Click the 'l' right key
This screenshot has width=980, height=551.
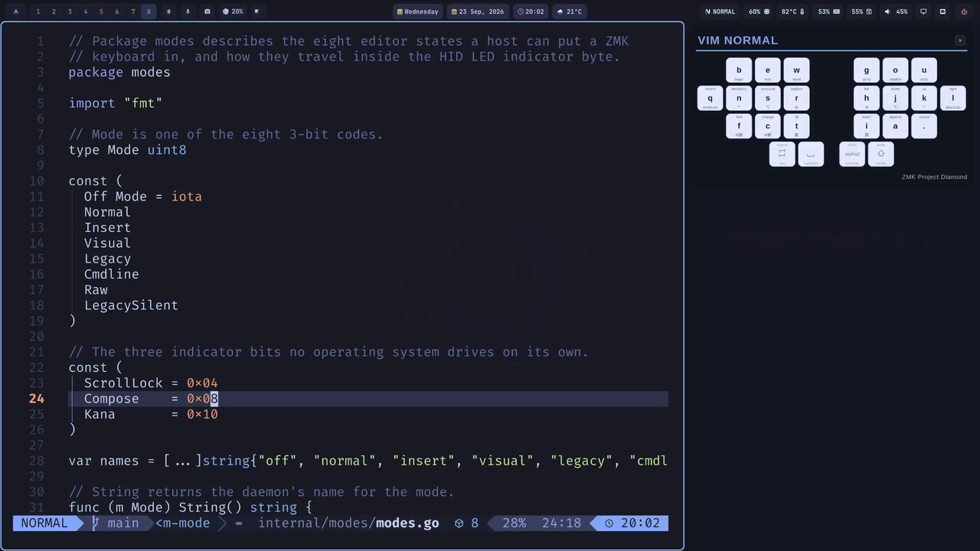[953, 98]
